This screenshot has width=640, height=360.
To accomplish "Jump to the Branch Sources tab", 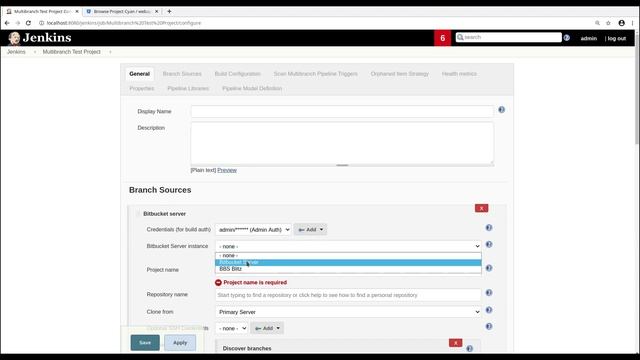I will 182,74.
